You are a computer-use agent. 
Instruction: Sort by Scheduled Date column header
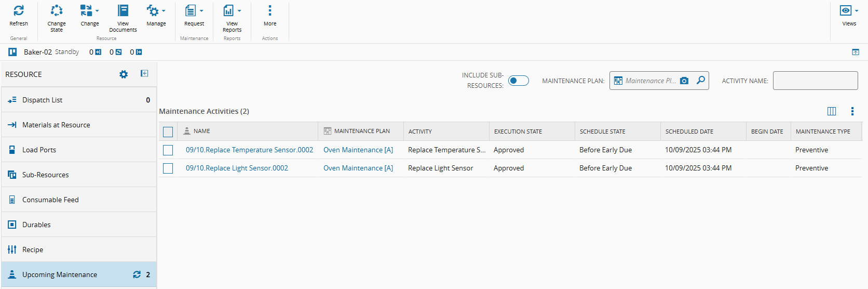pyautogui.click(x=703, y=132)
